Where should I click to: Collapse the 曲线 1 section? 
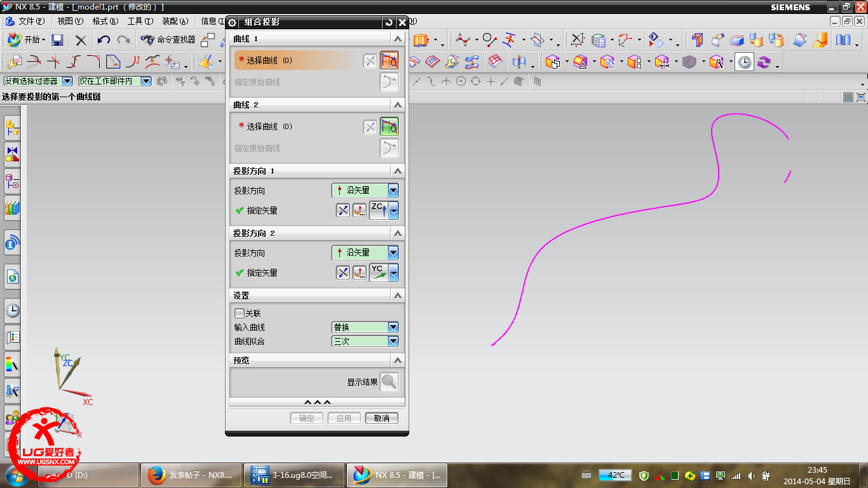(x=398, y=39)
